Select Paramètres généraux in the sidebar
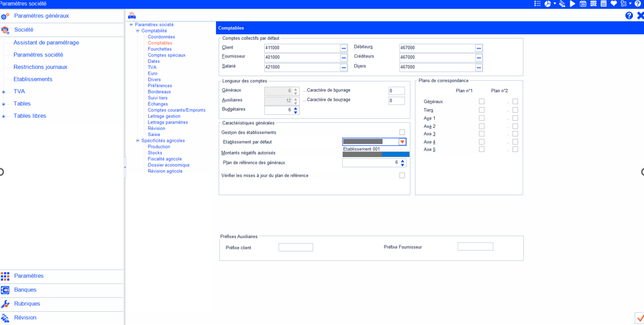 click(41, 16)
